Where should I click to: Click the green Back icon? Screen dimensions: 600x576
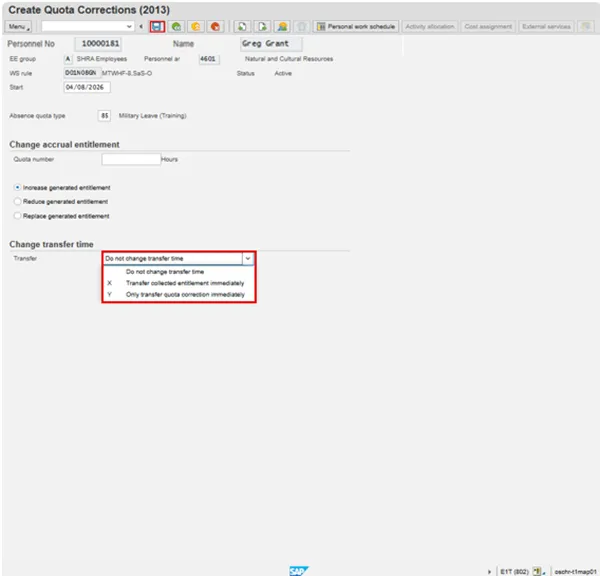[x=177, y=26]
